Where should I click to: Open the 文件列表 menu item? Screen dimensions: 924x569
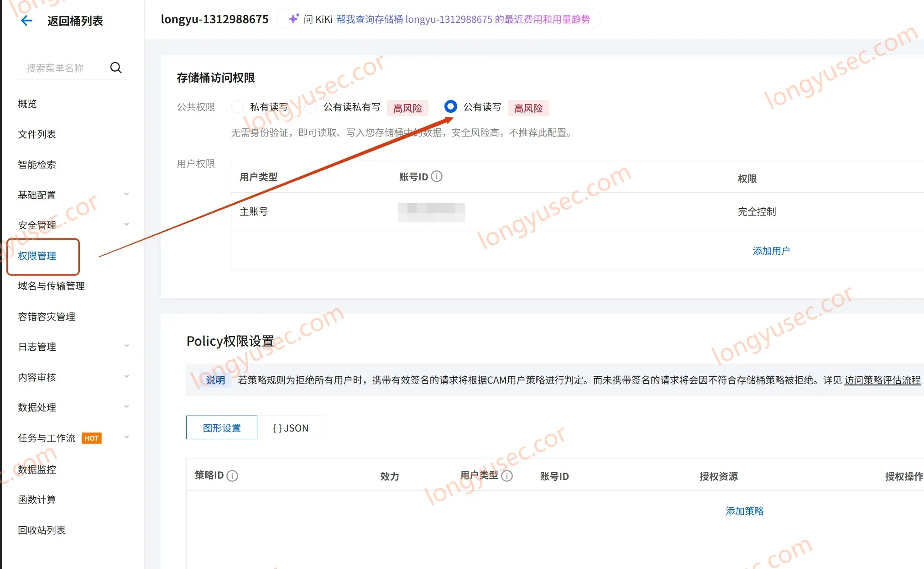pos(37,134)
